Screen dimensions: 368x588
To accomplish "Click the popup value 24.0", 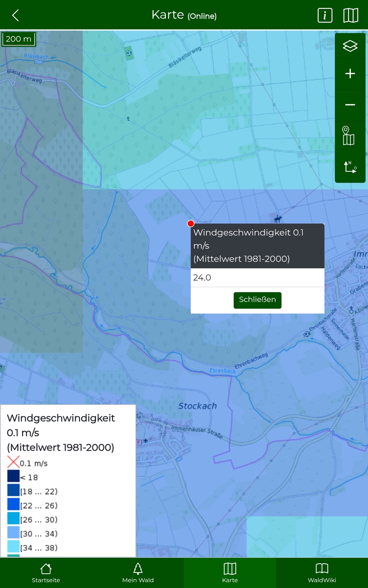I will [202, 277].
